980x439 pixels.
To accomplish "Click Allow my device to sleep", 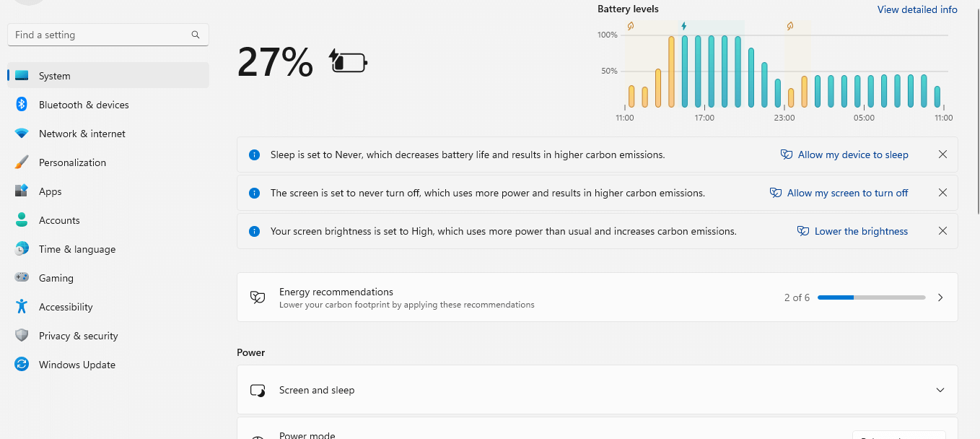I will pyautogui.click(x=852, y=155).
